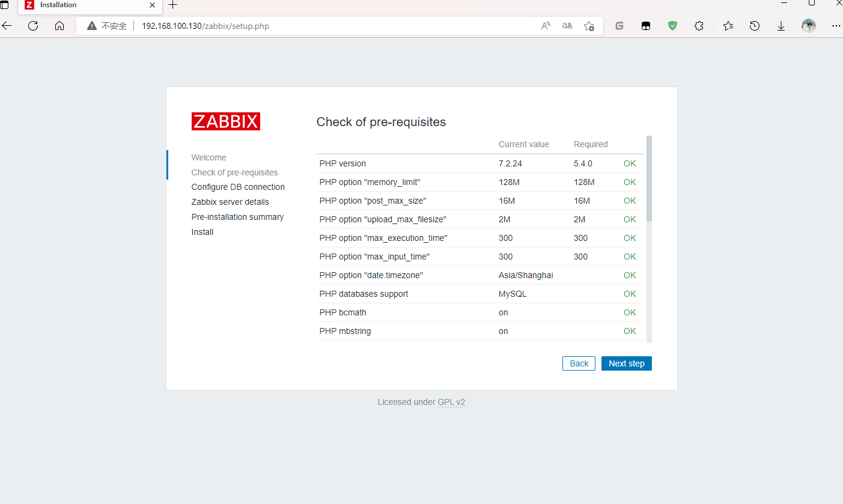Image resolution: width=843 pixels, height=504 pixels.
Task: Select Pre-installation summary step
Action: [x=237, y=217]
